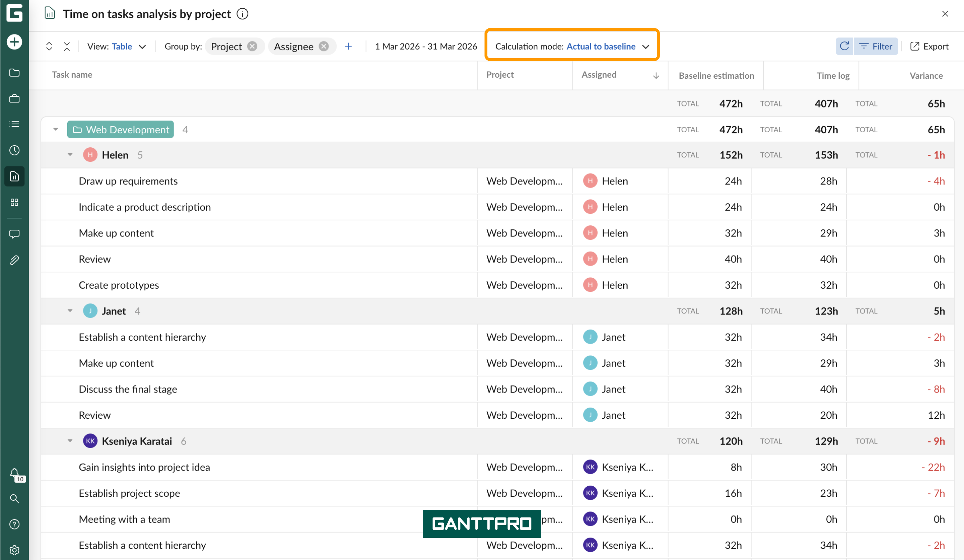Remove the Assignee grouping chip
Image resolution: width=964 pixels, height=560 pixels.
point(324,46)
